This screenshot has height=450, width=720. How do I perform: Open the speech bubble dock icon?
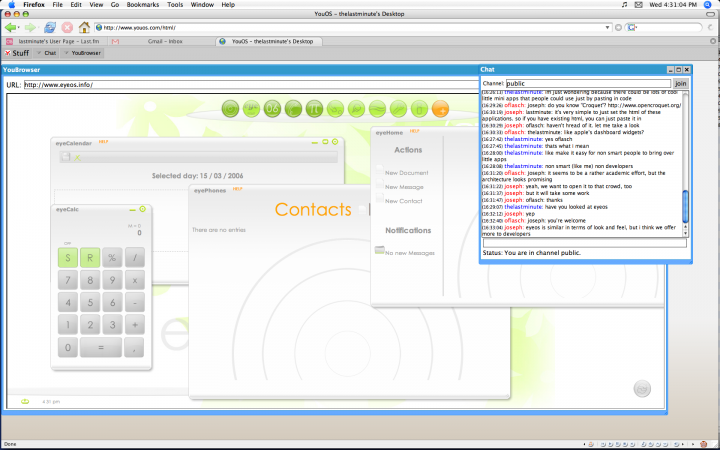(357, 109)
